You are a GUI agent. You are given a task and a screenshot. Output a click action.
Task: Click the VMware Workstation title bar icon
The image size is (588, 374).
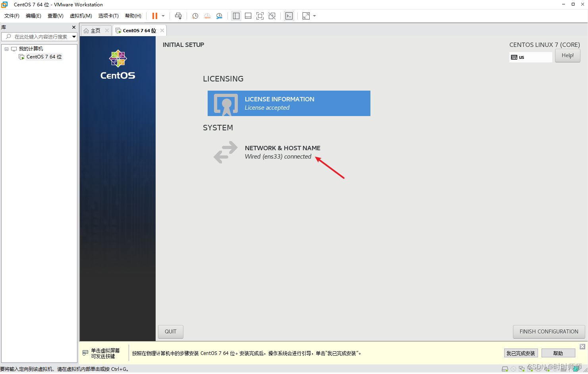5,4
